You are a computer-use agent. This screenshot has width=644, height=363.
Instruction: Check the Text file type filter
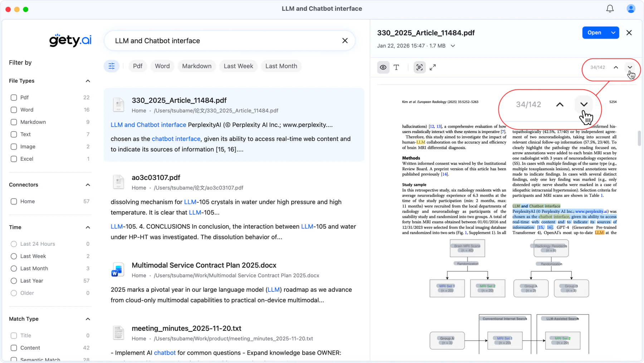pyautogui.click(x=14, y=134)
